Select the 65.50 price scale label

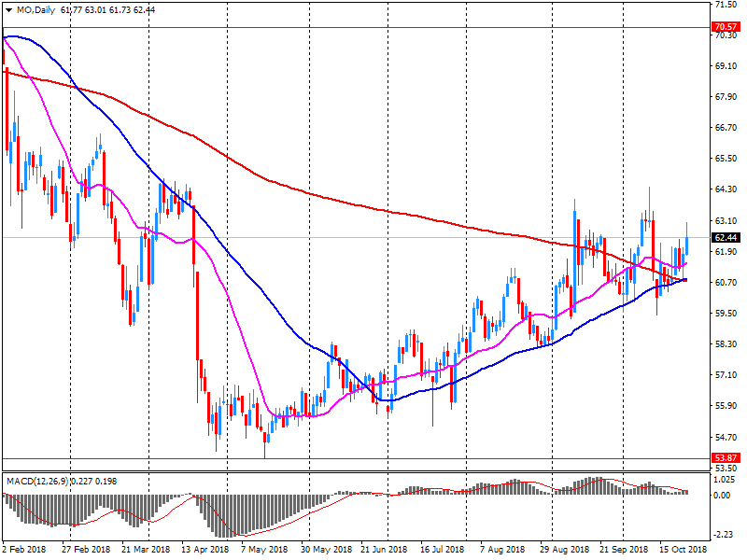pos(726,159)
